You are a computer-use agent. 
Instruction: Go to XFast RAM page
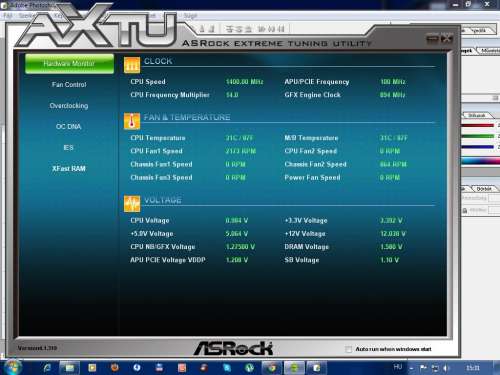click(x=69, y=169)
